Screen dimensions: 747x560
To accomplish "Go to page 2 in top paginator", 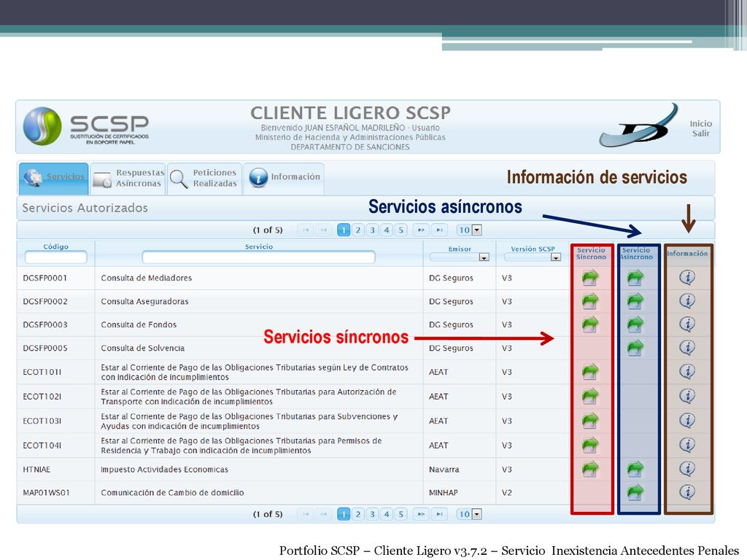I will click(357, 230).
